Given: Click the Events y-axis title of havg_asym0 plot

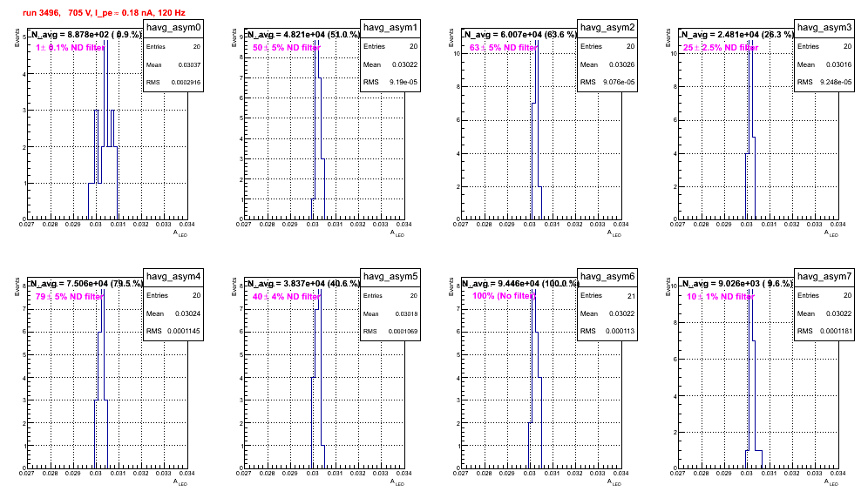Looking at the screenshot, I should click(17, 37).
